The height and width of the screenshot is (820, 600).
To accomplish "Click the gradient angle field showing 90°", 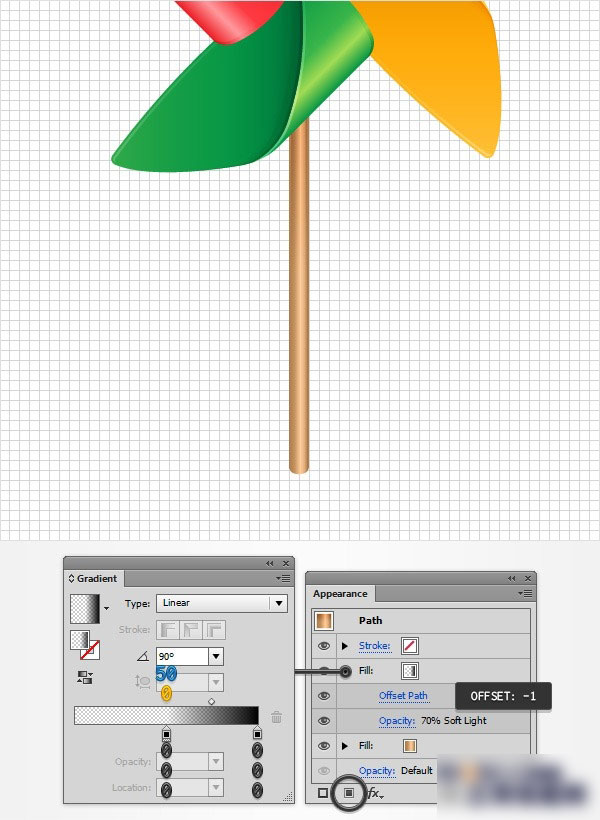I will [183, 656].
